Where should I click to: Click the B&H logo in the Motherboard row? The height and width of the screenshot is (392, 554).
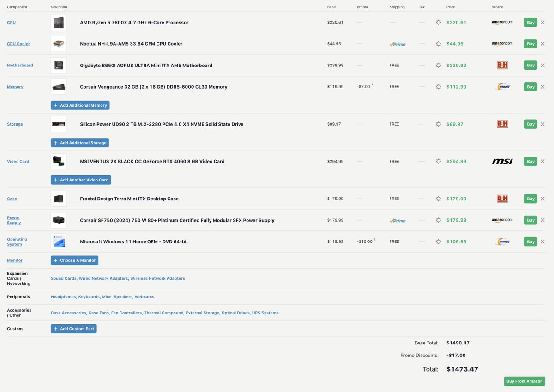pos(502,65)
